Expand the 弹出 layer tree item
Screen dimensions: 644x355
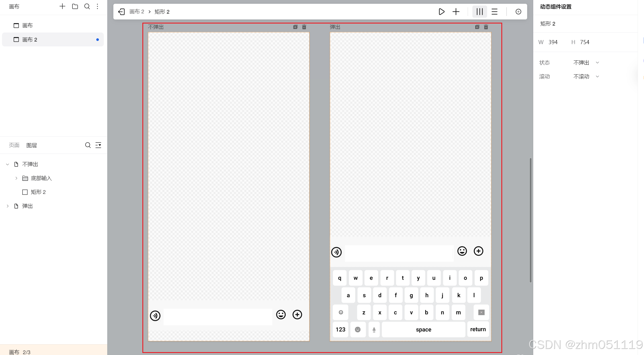(x=8, y=206)
